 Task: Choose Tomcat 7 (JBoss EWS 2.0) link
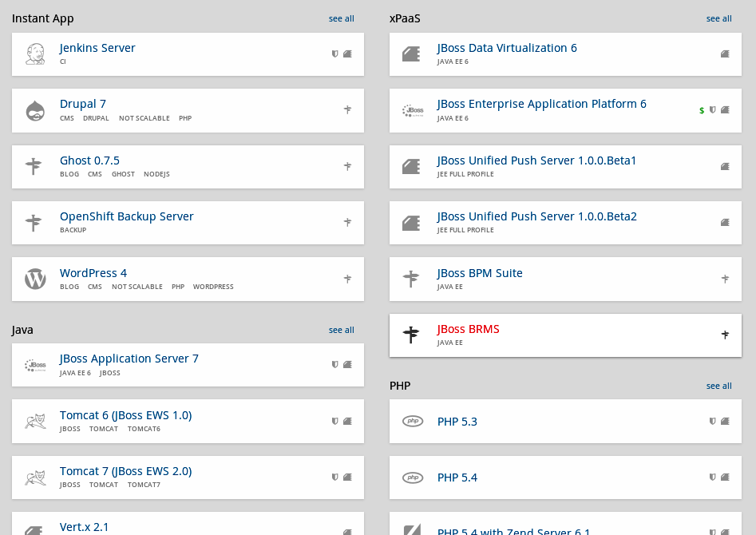point(126,471)
